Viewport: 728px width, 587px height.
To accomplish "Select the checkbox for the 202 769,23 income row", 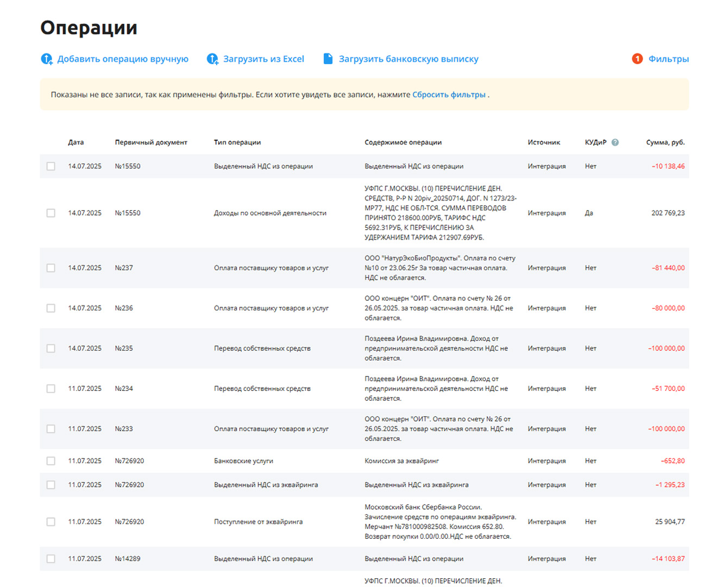I will pyautogui.click(x=51, y=213).
